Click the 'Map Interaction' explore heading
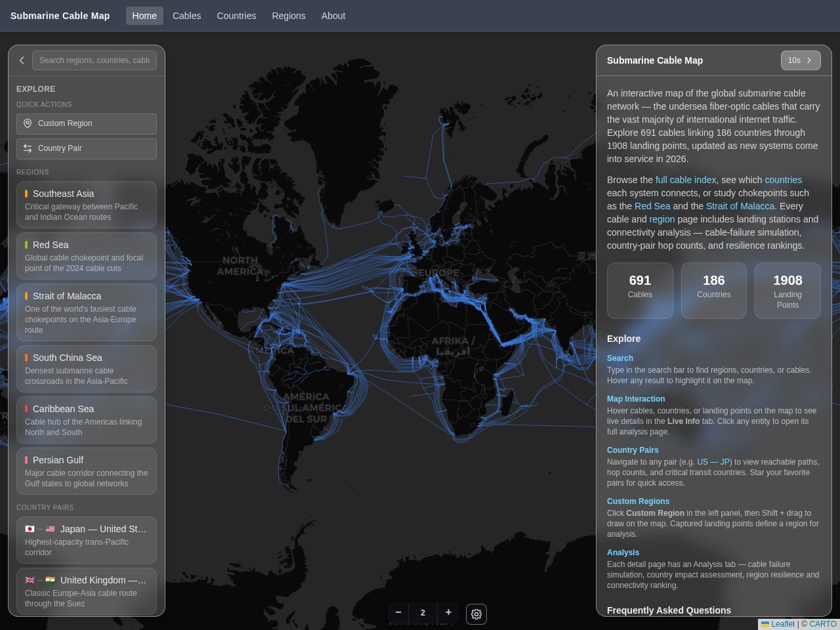Screen dimensions: 840x630 pyautogui.click(x=636, y=399)
